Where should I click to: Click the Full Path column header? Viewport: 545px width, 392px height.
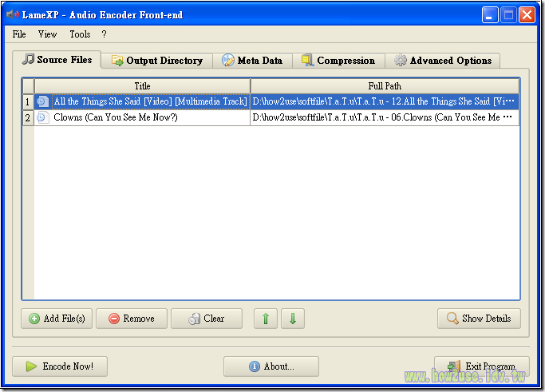coord(385,85)
